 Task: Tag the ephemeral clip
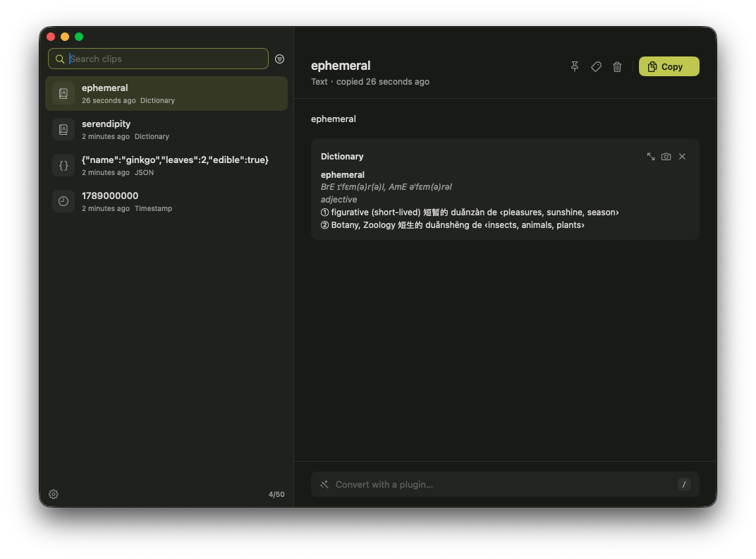coord(596,66)
